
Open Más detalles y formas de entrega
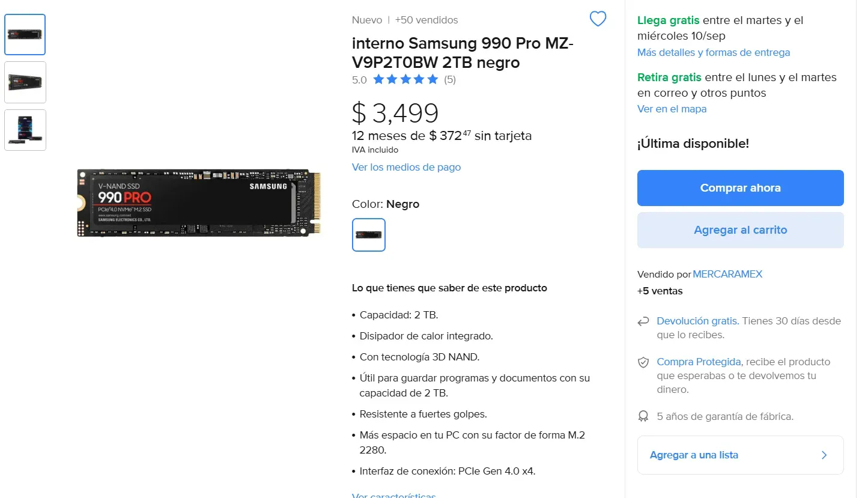713,52
